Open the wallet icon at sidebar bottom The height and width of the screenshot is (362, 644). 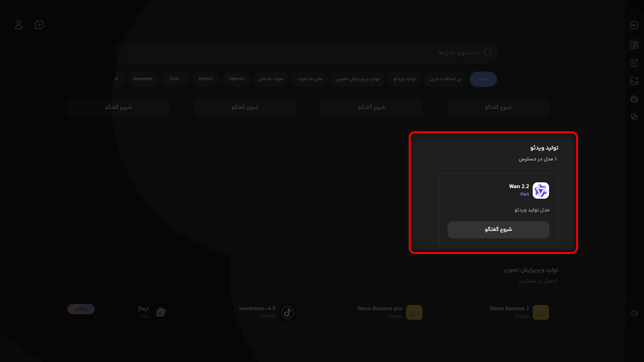[634, 313]
